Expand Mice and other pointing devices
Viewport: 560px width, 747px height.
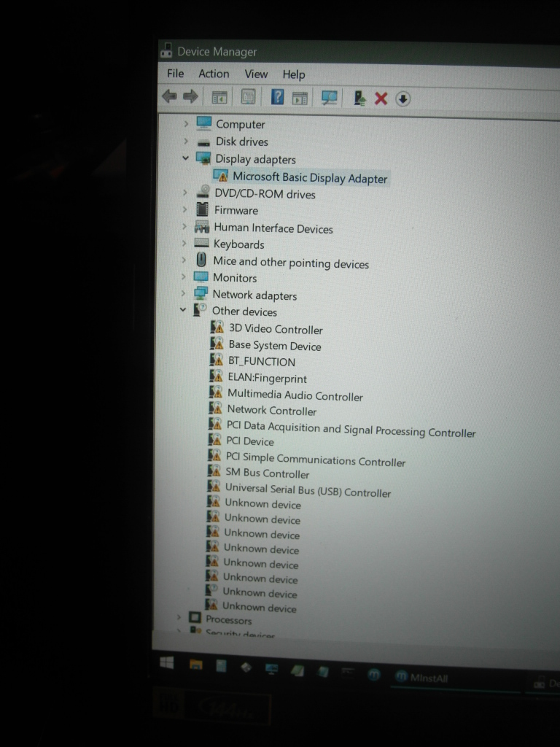(183, 260)
